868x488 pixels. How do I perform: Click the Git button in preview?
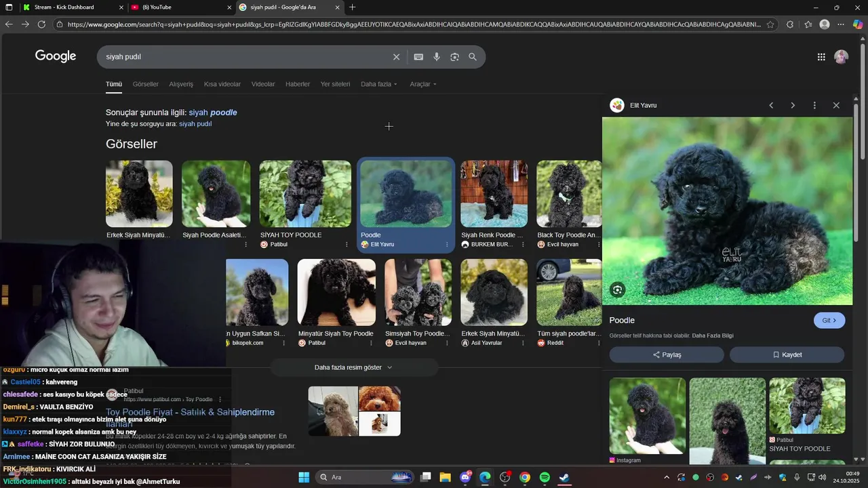[x=829, y=321]
